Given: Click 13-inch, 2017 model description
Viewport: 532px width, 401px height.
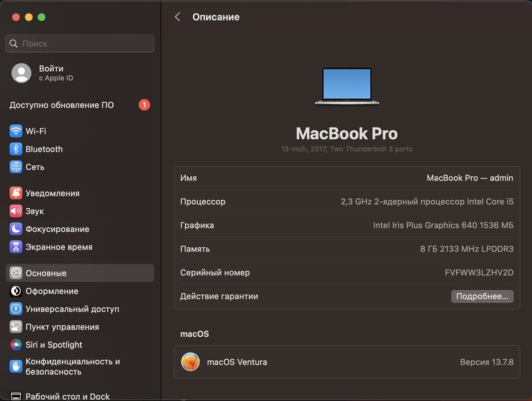Looking at the screenshot, I should (x=347, y=149).
